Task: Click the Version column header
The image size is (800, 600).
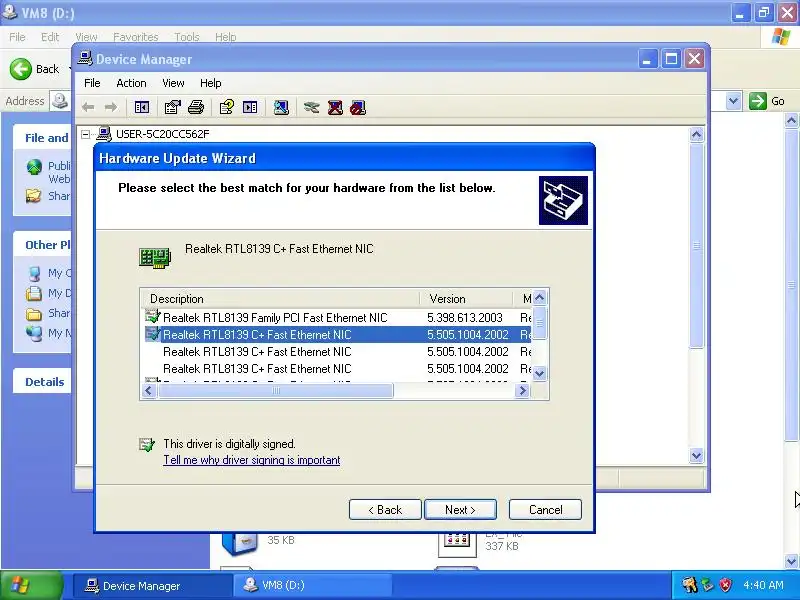Action: pos(466,298)
